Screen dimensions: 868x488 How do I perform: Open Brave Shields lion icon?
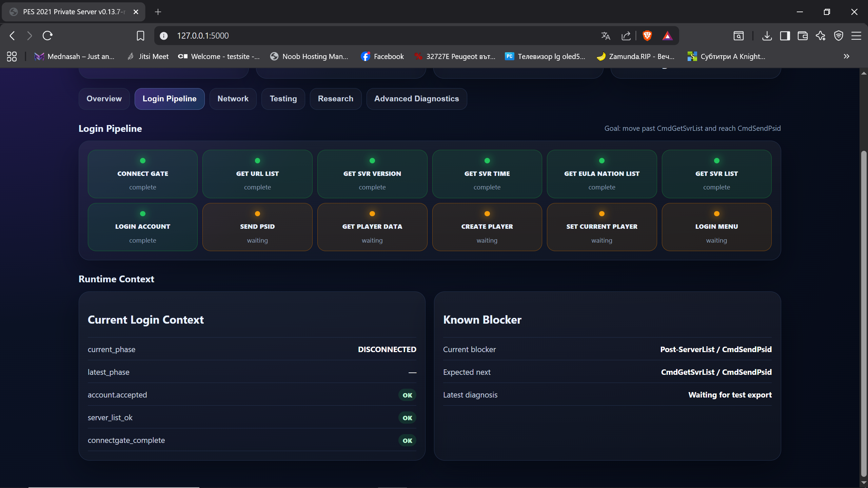(x=647, y=36)
